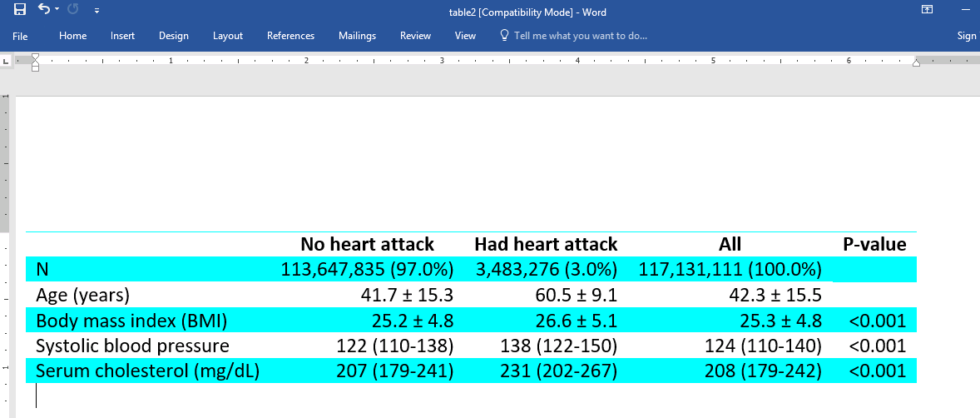Screen dimensions: 980x418
Task: Open Ribbon Display Options icon
Action: (928, 9)
